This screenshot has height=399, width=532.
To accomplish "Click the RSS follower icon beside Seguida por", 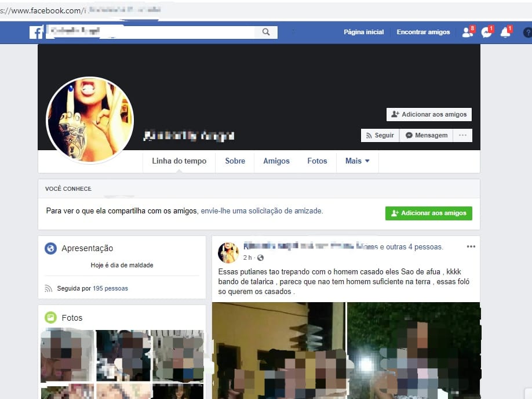I will coord(49,289).
